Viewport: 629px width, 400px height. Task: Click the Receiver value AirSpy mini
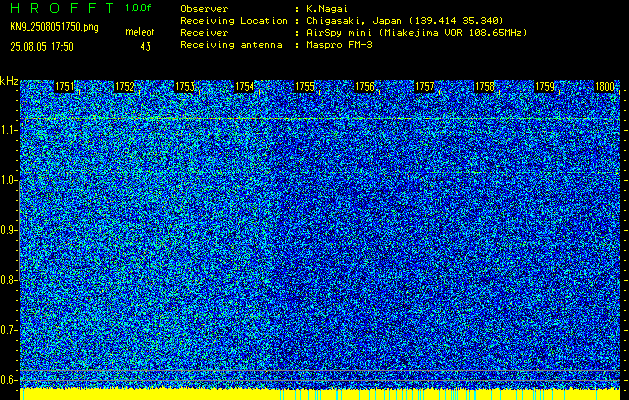point(416,32)
